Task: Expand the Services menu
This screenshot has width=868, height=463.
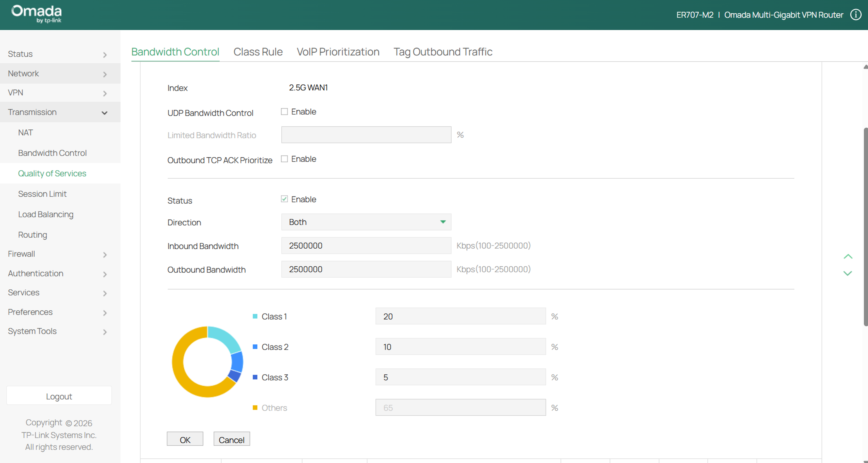Action: [x=60, y=293]
